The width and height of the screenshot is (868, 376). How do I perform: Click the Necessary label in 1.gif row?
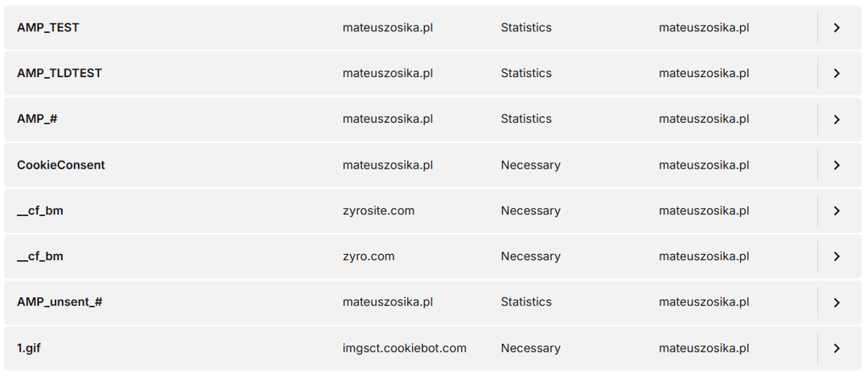(530, 348)
